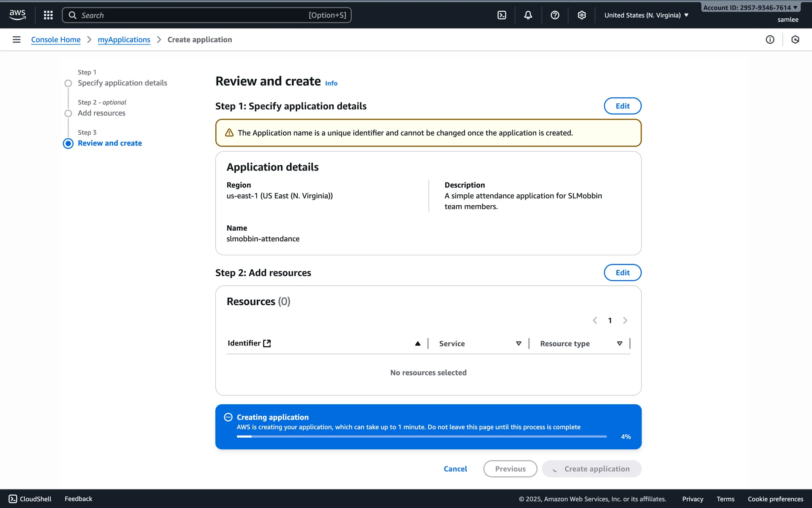The image size is (812, 508).
Task: Open the info panel circle icon
Action: click(x=770, y=39)
